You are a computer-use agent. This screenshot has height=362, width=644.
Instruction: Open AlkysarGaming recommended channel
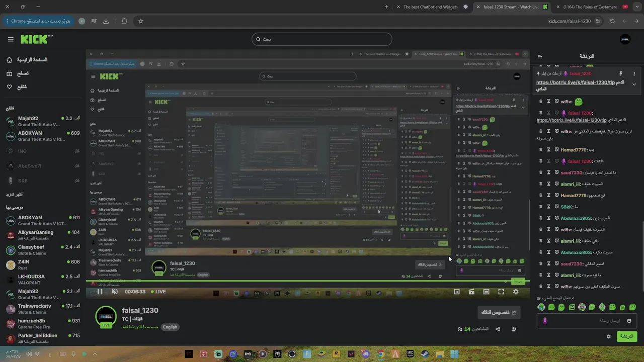[x=43, y=235]
